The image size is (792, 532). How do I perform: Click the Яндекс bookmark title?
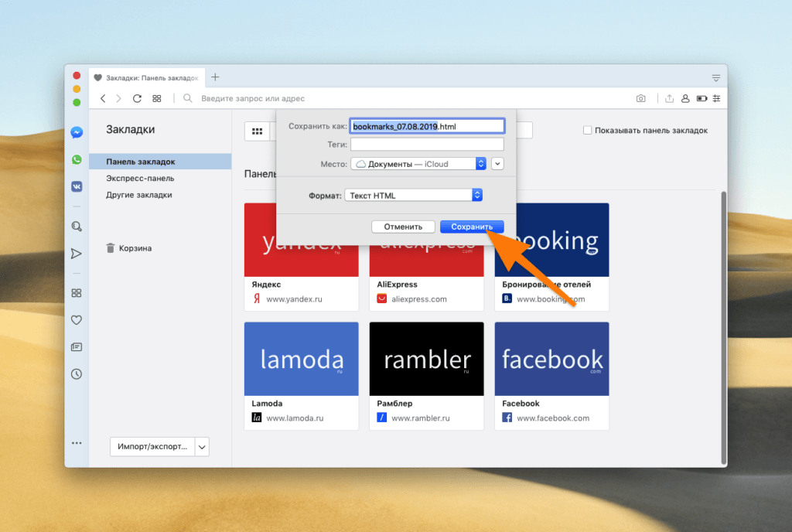266,284
